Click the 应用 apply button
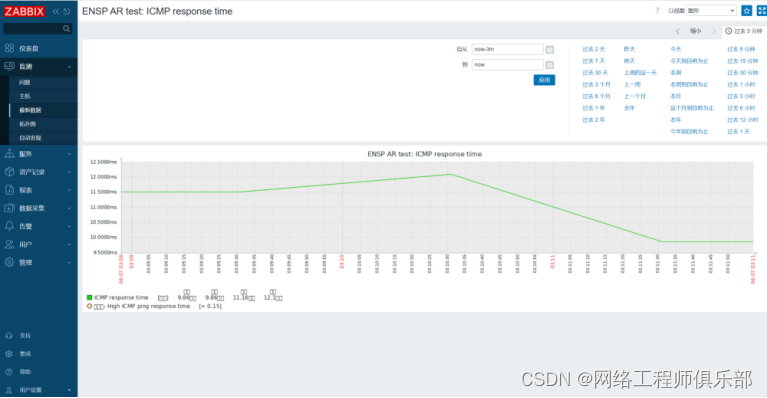 click(544, 80)
